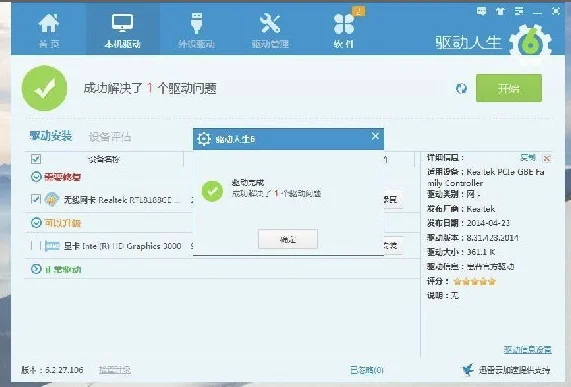Click the partially hidden button on graphics card row
The image size is (571, 387).
pos(393,245)
